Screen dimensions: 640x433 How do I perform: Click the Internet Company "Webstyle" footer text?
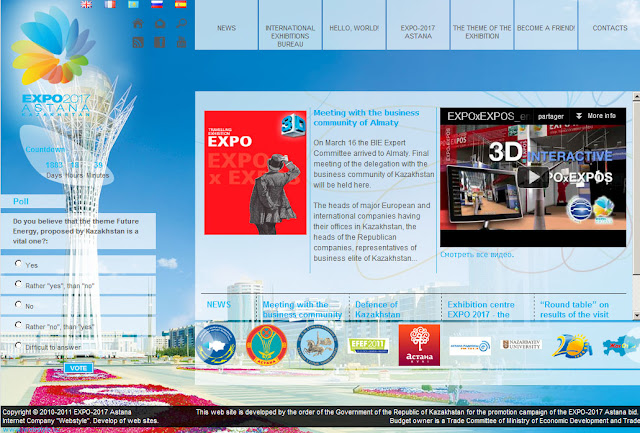80,421
